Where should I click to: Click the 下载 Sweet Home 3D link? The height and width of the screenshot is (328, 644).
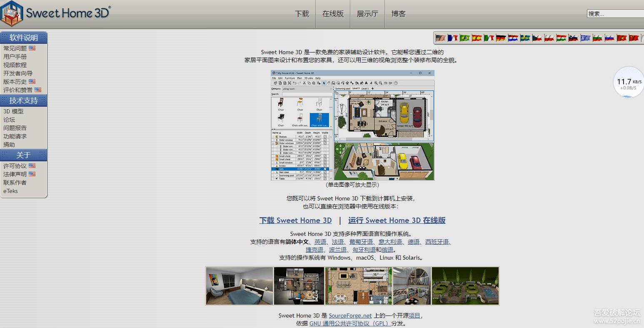[x=296, y=220]
